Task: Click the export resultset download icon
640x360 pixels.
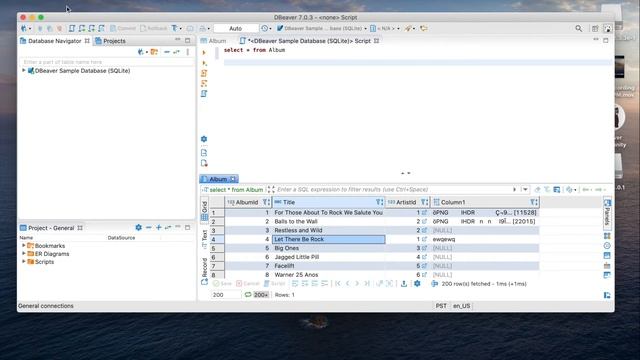Action: coord(404,284)
